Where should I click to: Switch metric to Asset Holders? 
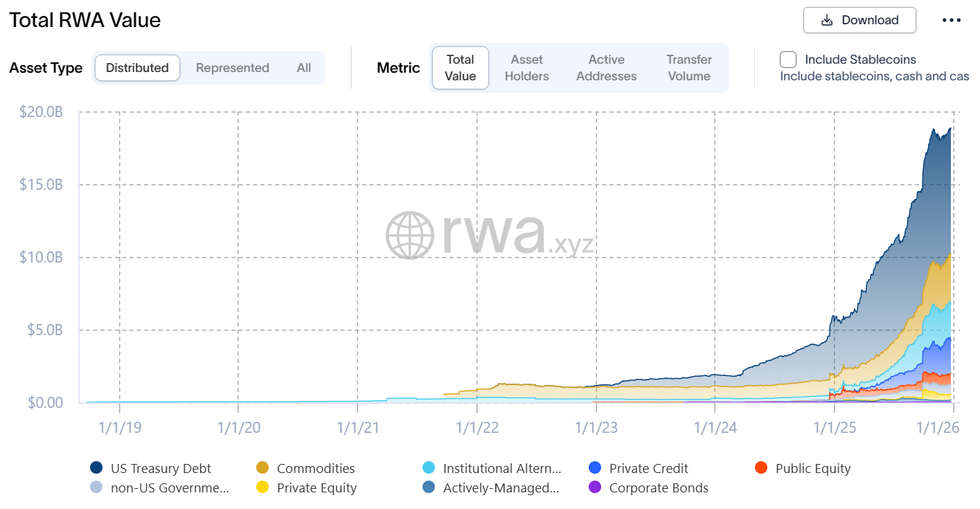(x=526, y=68)
